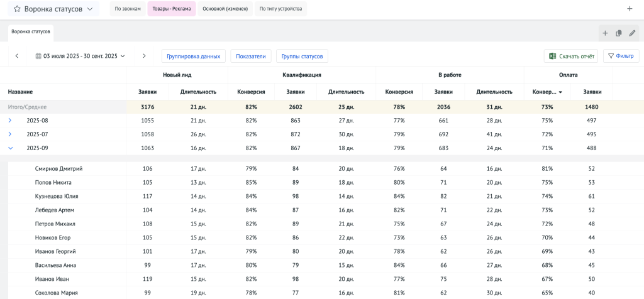Switch to the По звонкам tab
The width and height of the screenshot is (644, 299).
click(128, 9)
